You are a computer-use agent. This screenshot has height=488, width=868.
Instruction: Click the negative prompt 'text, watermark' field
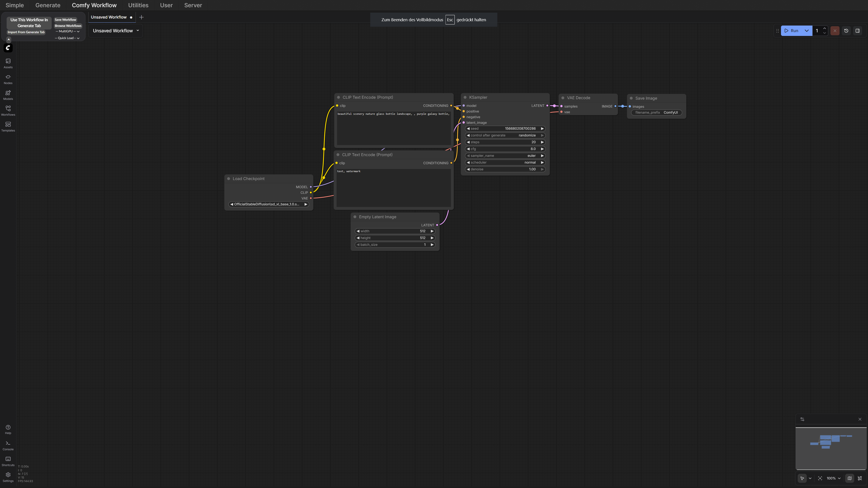[x=393, y=188]
